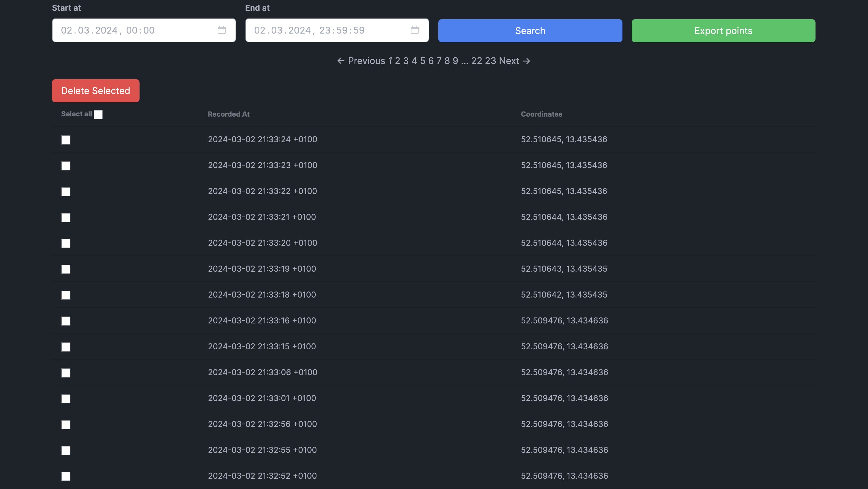The width and height of the screenshot is (868, 489).
Task: Navigate to pagination page 2
Action: click(397, 61)
